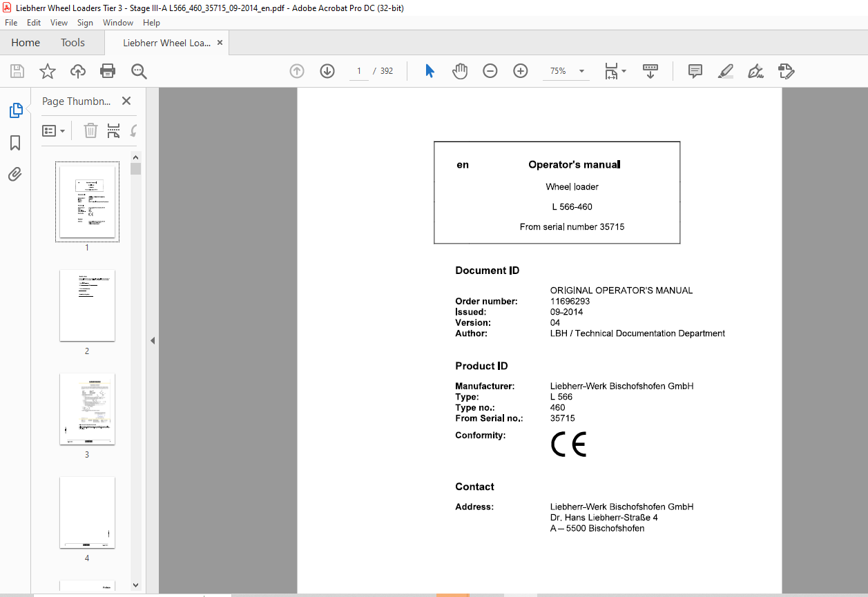Click the CE conformity mark
Image resolution: width=868 pixels, height=597 pixels.
[x=568, y=444]
